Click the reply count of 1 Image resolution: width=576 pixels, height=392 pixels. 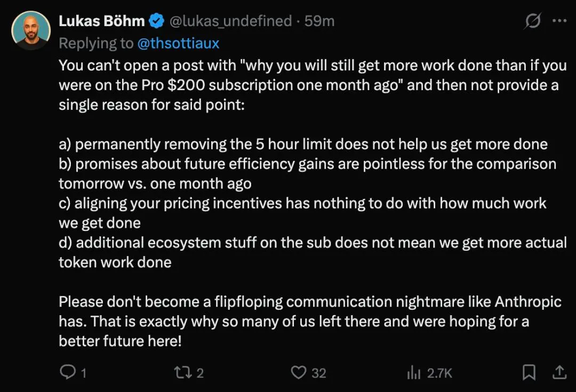(x=84, y=373)
